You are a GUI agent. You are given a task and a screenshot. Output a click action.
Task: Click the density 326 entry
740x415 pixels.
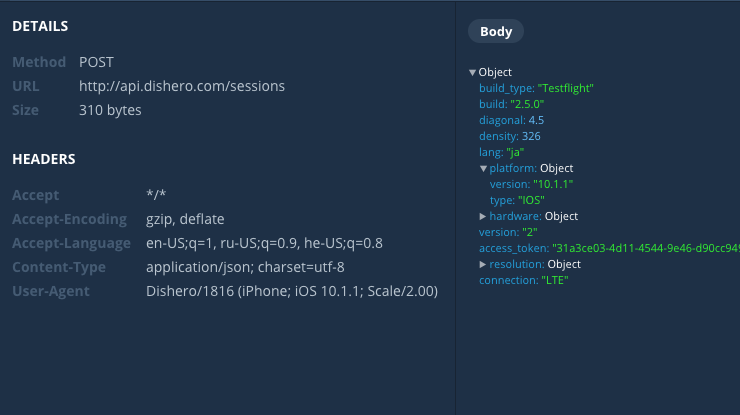509,136
